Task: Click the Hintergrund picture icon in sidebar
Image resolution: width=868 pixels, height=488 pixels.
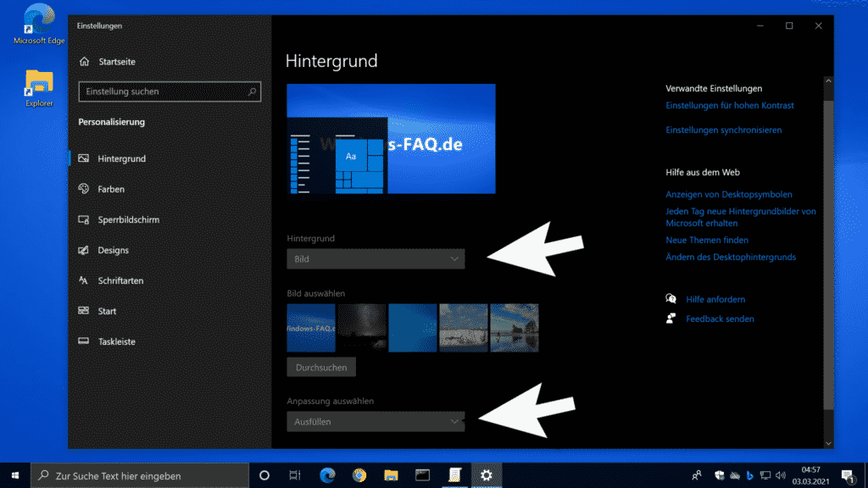Action: (84, 158)
